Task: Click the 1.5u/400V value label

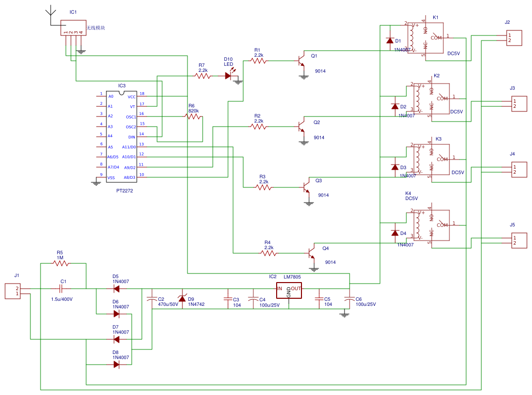Action: pos(62,299)
